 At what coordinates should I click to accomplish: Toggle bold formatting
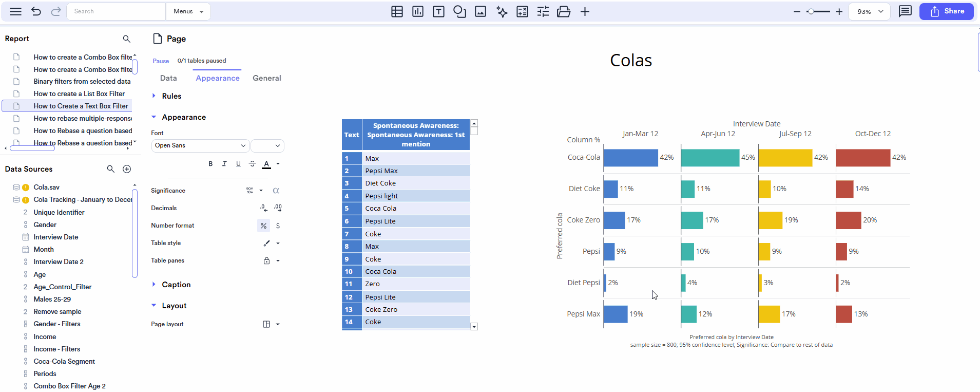(210, 164)
